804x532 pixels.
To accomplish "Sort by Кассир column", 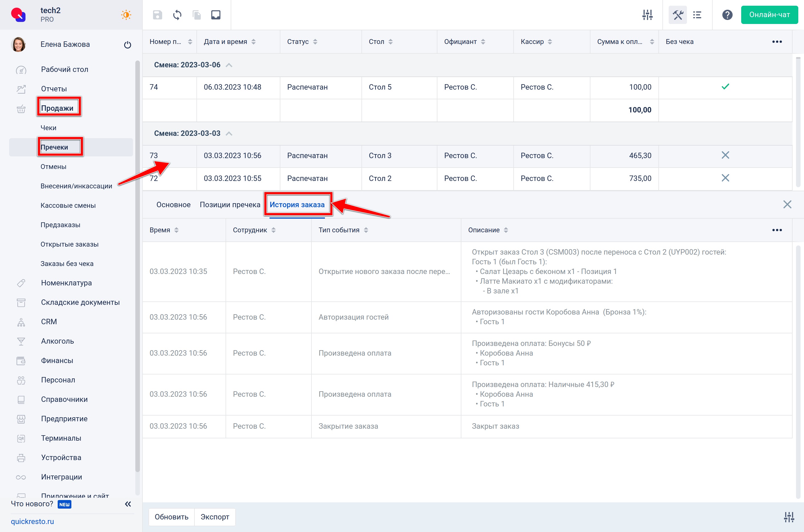I will click(550, 42).
